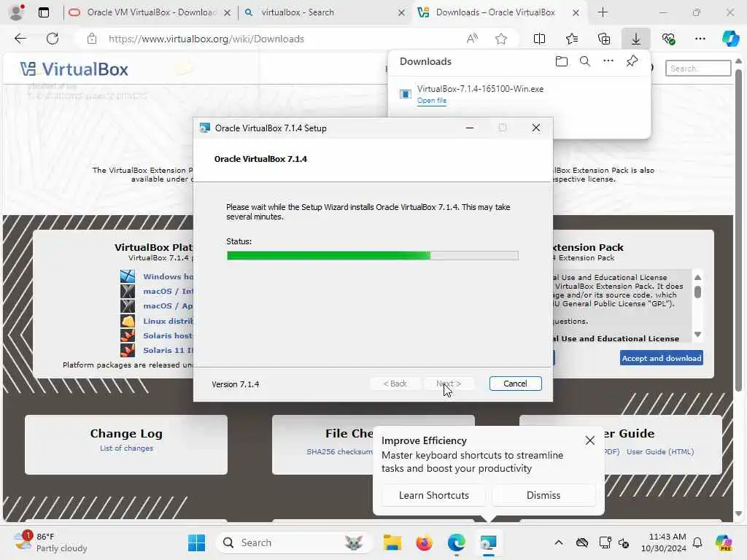747x560 pixels.
Task: Open the Collections icon
Action: coord(604,39)
